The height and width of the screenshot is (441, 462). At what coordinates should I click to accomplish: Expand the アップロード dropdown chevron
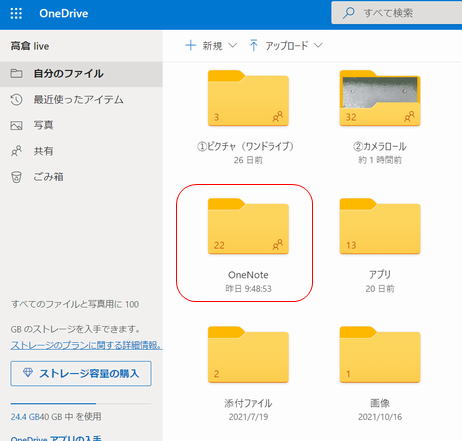(x=319, y=45)
